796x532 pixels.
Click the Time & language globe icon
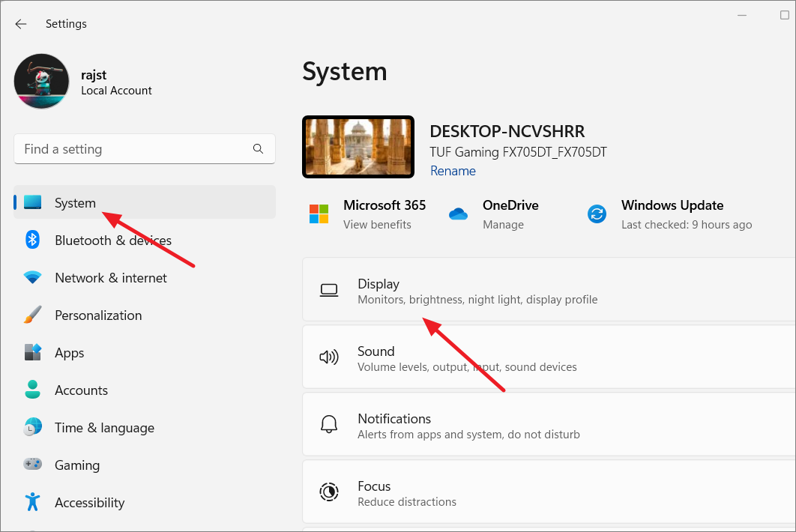coord(32,427)
